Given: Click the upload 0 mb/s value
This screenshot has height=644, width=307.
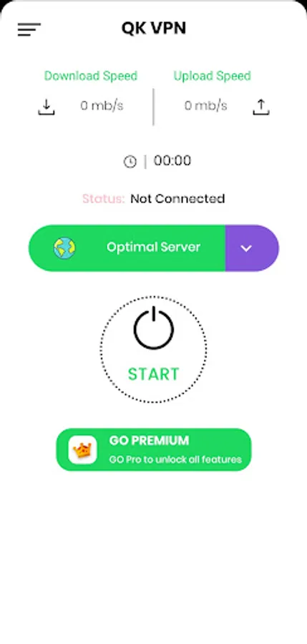Looking at the screenshot, I should (205, 106).
